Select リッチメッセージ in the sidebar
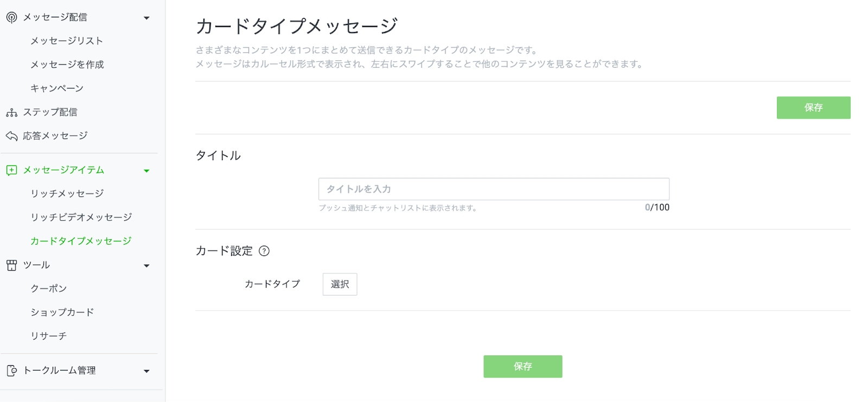This screenshot has height=402, width=868. coord(67,194)
